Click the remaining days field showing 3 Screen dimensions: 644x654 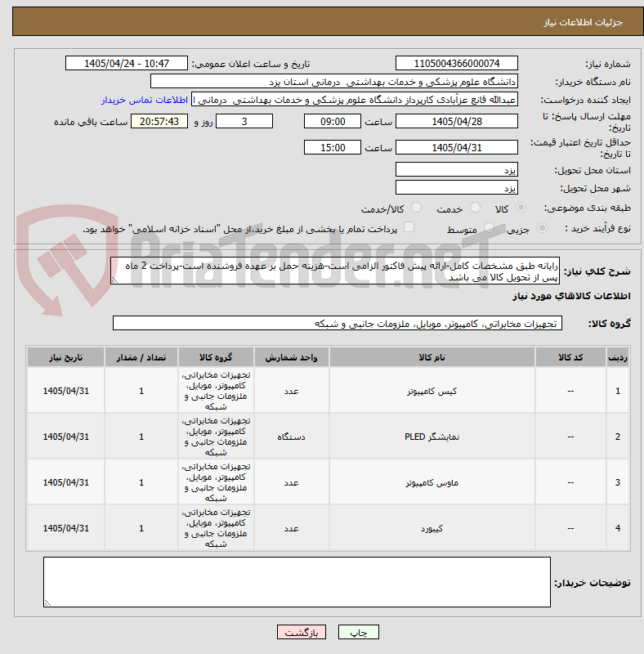pos(244,121)
